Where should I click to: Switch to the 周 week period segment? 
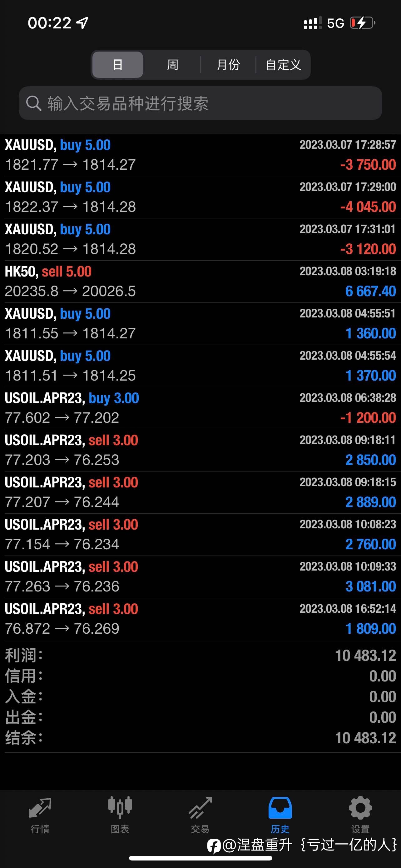click(173, 65)
